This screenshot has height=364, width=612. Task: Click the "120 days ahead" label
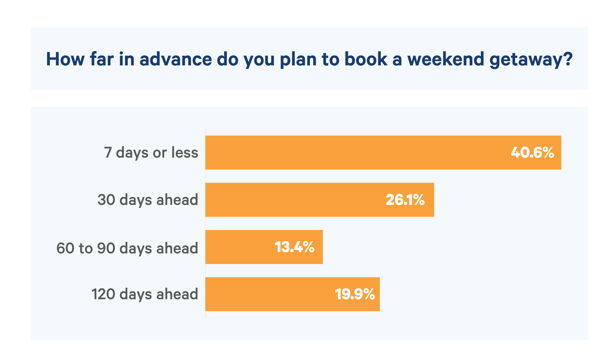(x=145, y=294)
